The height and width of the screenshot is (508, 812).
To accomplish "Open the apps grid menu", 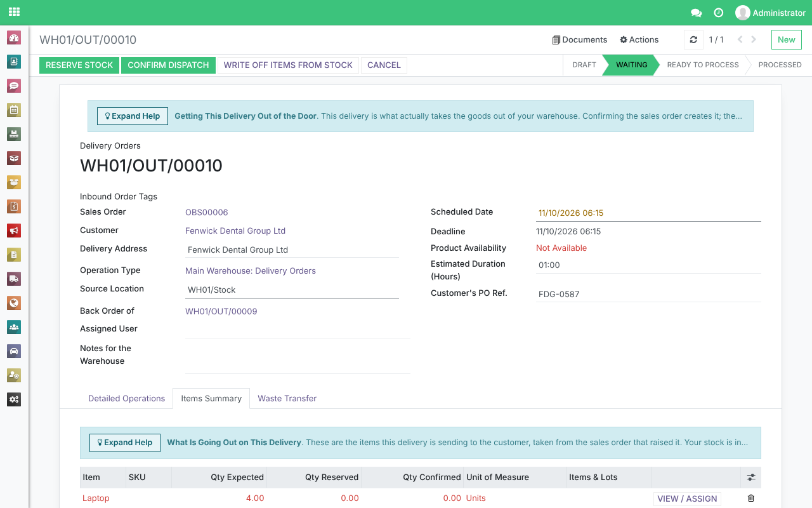I will tap(14, 12).
